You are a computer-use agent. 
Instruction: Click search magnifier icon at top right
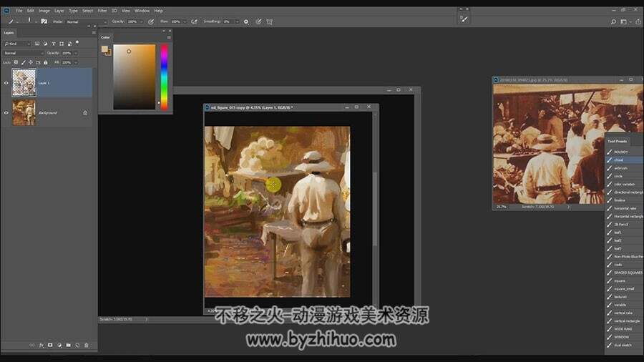coord(613,21)
